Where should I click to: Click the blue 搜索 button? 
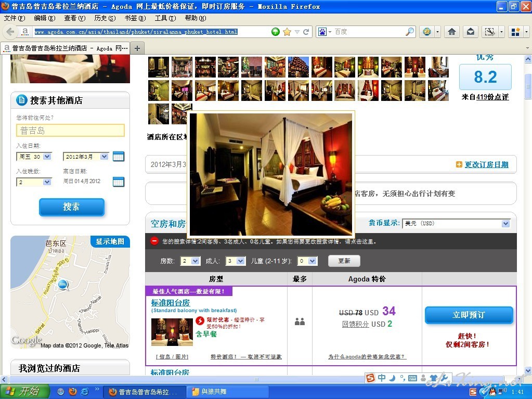click(71, 207)
